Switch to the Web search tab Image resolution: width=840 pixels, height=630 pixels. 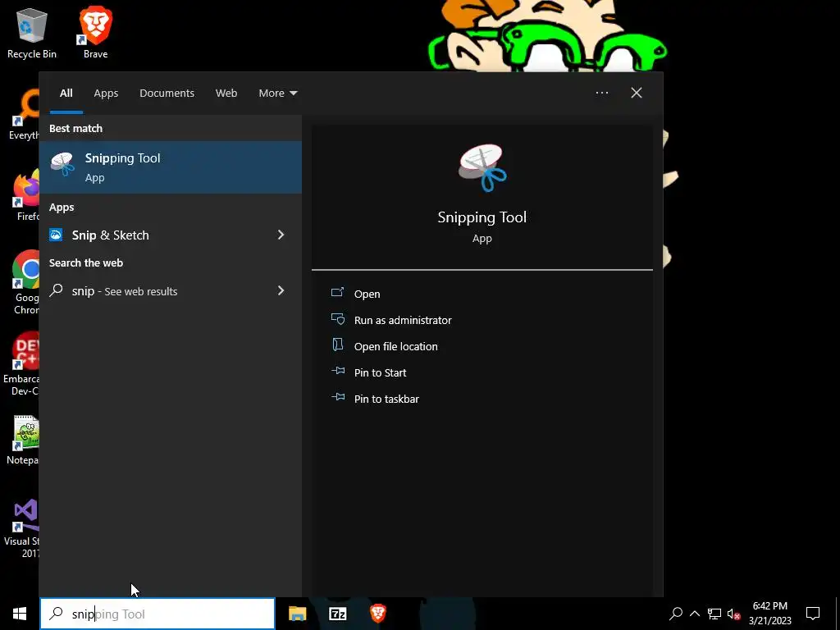tap(226, 94)
